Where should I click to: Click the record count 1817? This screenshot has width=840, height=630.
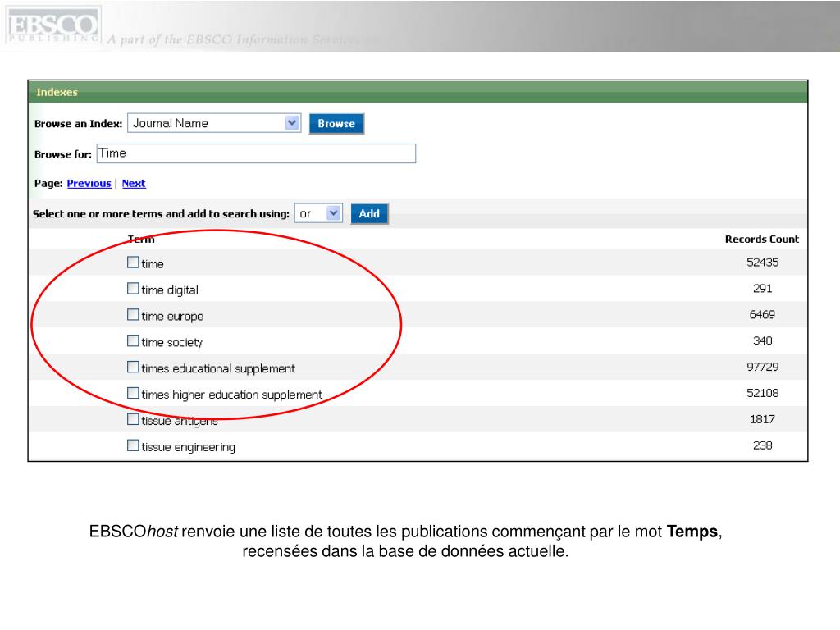coord(762,419)
